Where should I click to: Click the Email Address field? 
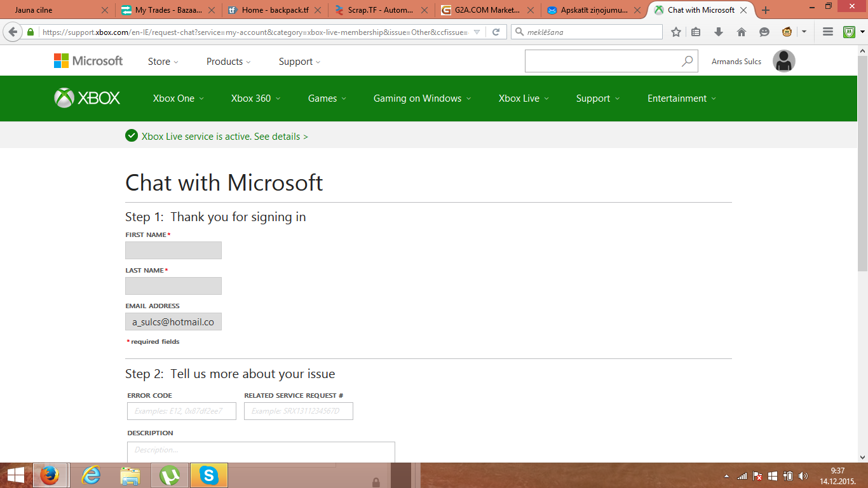[173, 322]
